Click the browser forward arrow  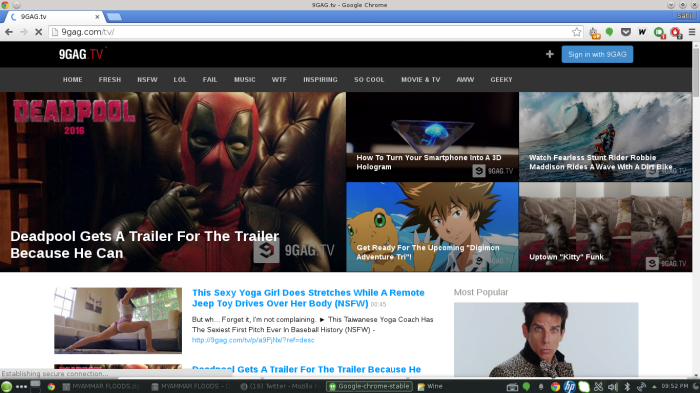(x=23, y=32)
